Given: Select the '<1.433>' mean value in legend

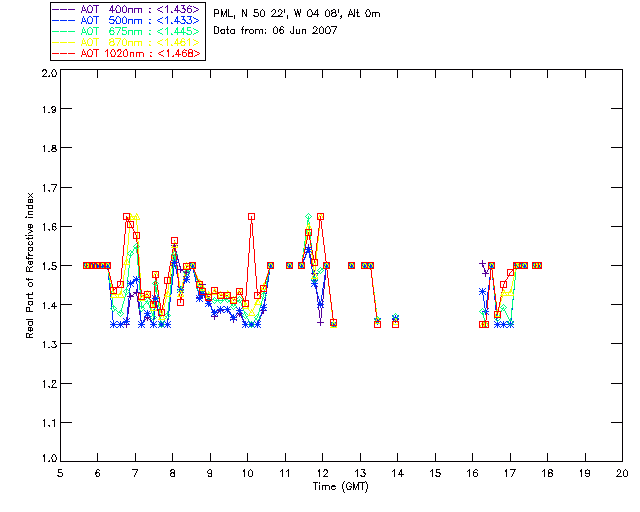Looking at the screenshot, I should (x=178, y=20).
